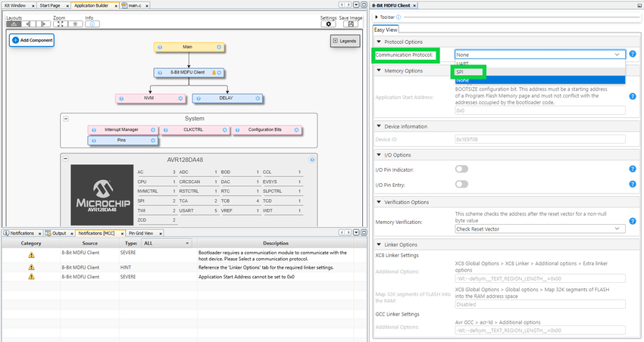This screenshot has width=644, height=342.
Task: Collapse the Protocol Options section
Action: click(x=379, y=42)
